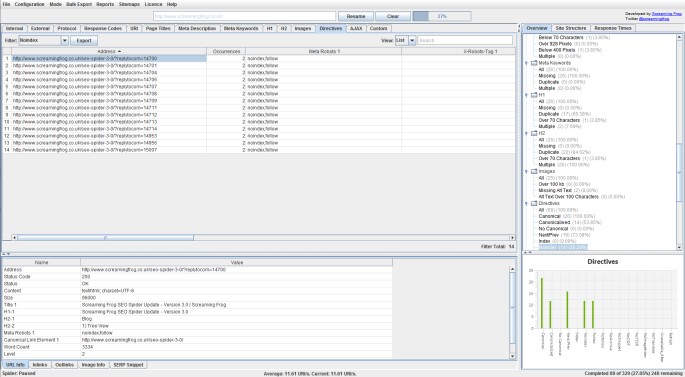
Task: Switch to the Custom tab
Action: 378,28
